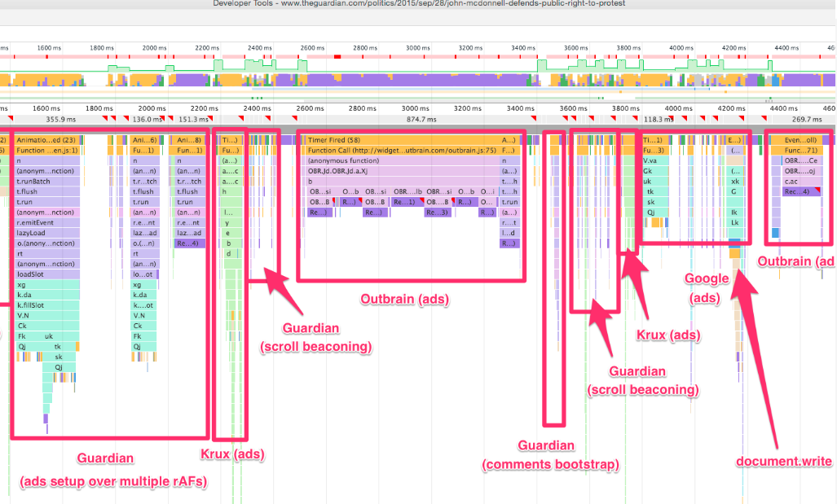Click the green 'e' call frame
Image resolution: width=837 pixels, height=504 pixels.
click(231, 233)
